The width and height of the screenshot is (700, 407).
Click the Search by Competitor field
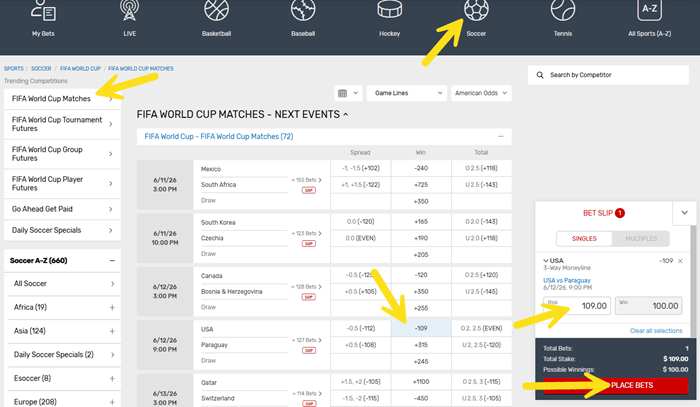[608, 75]
